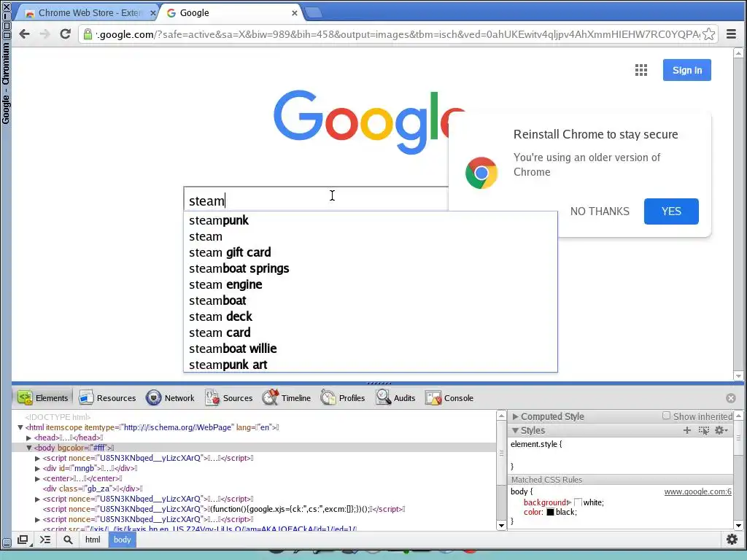Screen dimensions: 747x560
Task: Reload the page with the refresh icon
Action: pos(65,34)
